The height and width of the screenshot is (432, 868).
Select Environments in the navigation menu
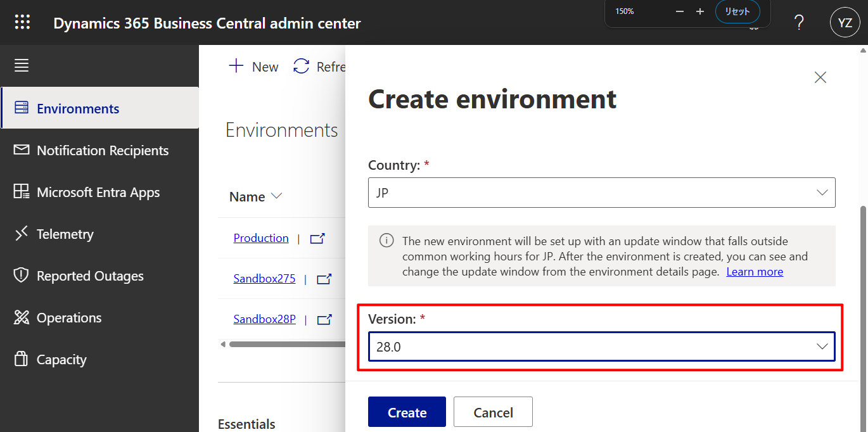79,108
